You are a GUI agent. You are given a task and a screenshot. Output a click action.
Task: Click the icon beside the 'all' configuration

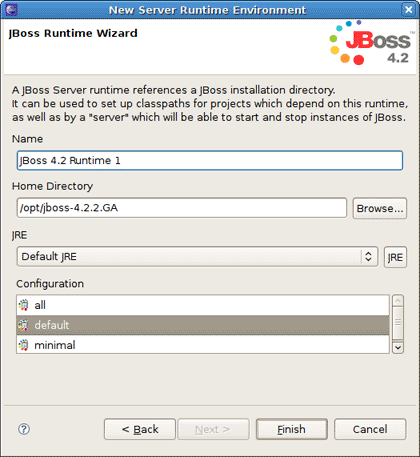pos(23,305)
